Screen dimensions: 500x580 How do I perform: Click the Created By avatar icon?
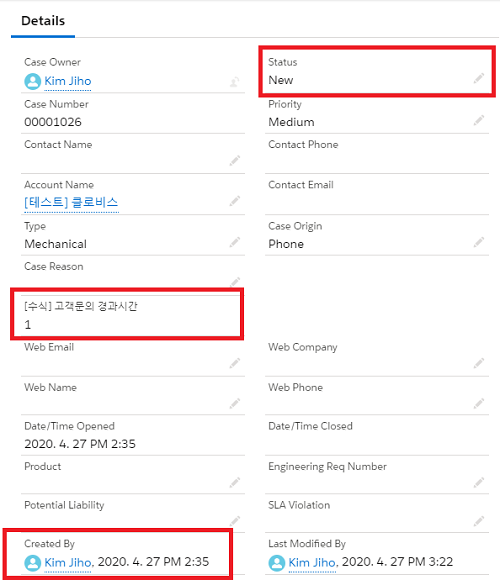33,563
